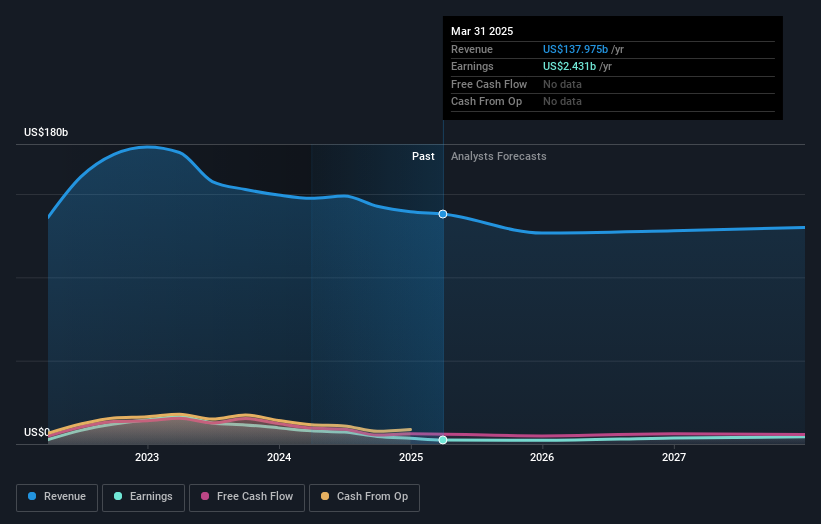Click the 2023 x-axis label

(147, 458)
